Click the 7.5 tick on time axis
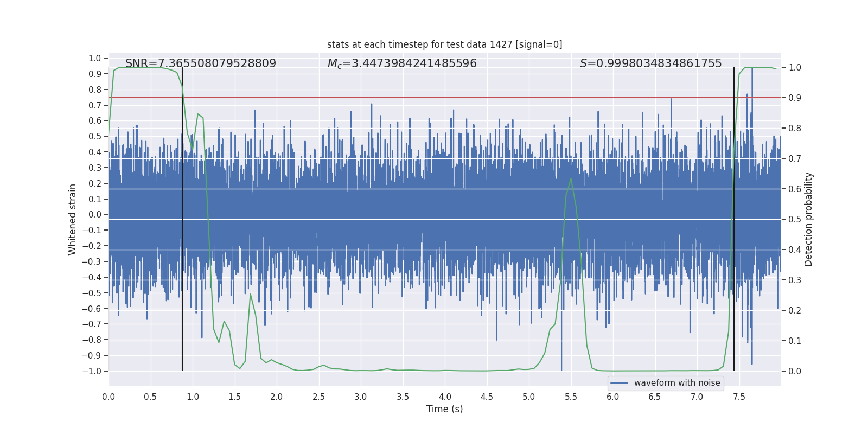The height and width of the screenshot is (434, 868). coord(739,397)
